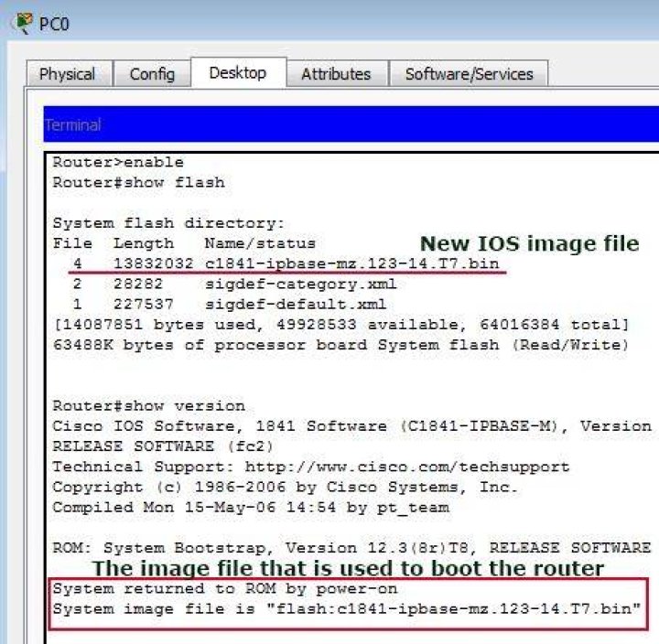Viewport: 659px width, 644px height.
Task: Click the 'Router>enable' line in terminal
Action: point(118,162)
